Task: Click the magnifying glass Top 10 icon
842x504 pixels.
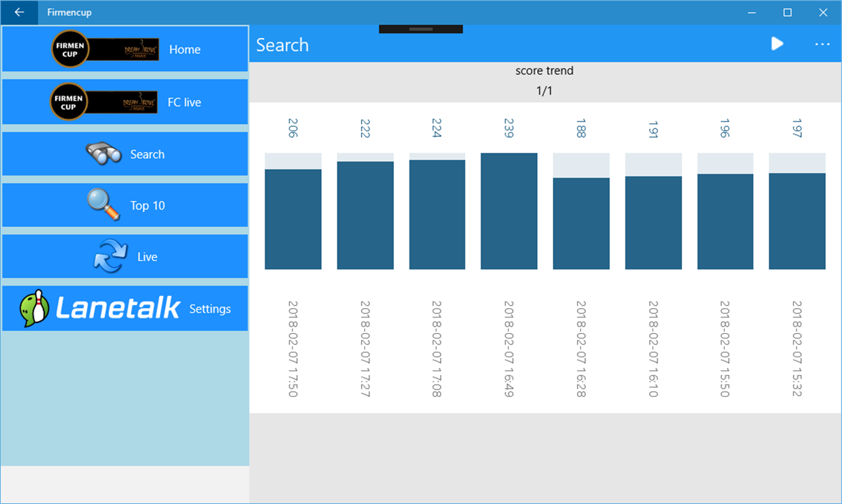Action: (x=103, y=205)
